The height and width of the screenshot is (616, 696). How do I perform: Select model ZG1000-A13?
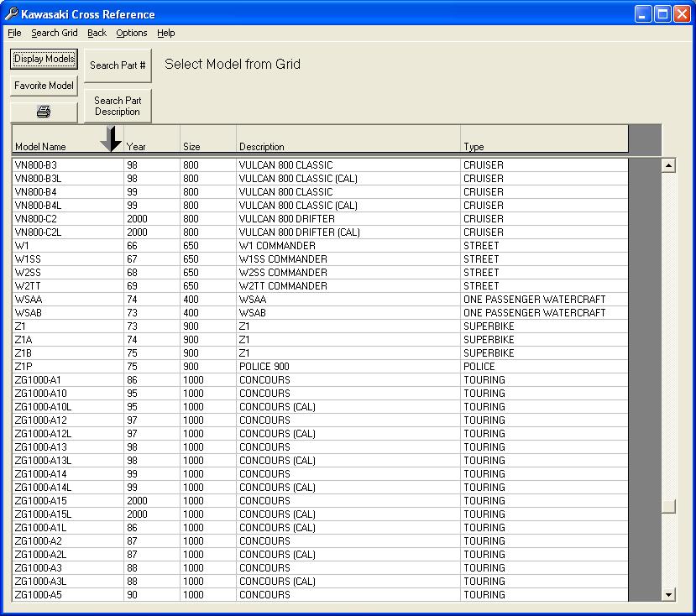tap(320, 447)
